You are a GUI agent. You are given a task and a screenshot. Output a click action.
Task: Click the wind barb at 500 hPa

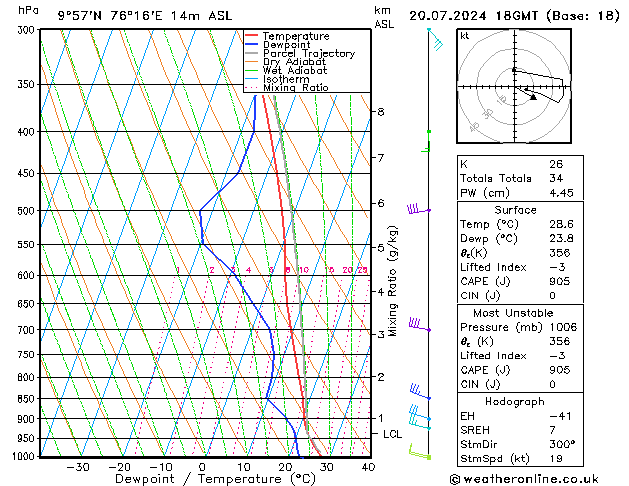pyautogui.click(x=418, y=209)
